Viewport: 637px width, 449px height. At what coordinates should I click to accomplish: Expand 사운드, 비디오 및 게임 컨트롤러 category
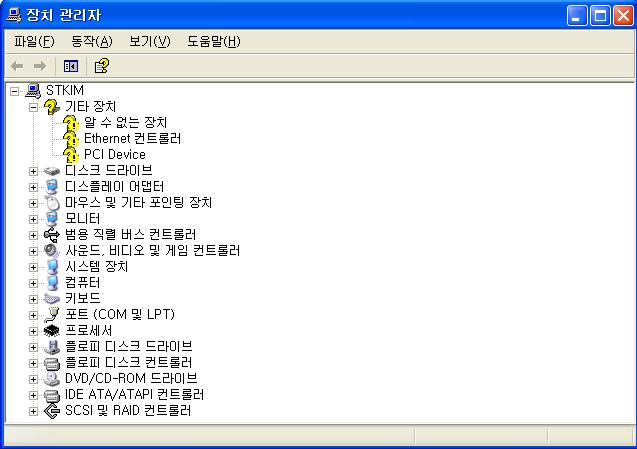pyautogui.click(x=33, y=251)
